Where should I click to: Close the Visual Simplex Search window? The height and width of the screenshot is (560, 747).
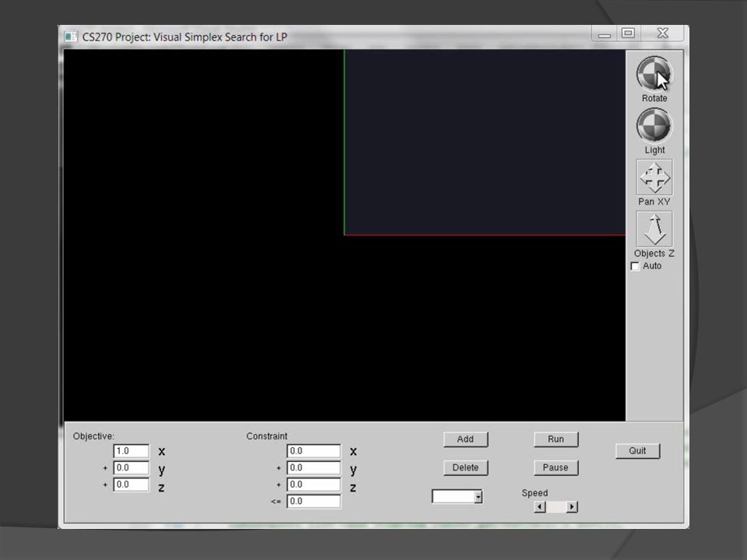tap(663, 33)
